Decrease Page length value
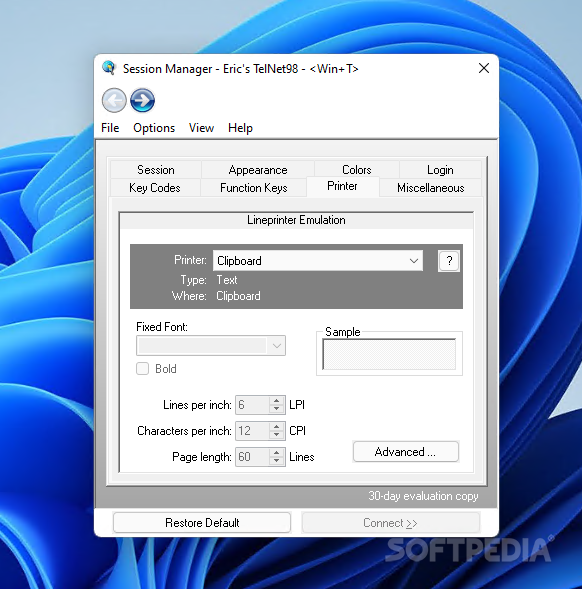582x589 pixels. 277,461
